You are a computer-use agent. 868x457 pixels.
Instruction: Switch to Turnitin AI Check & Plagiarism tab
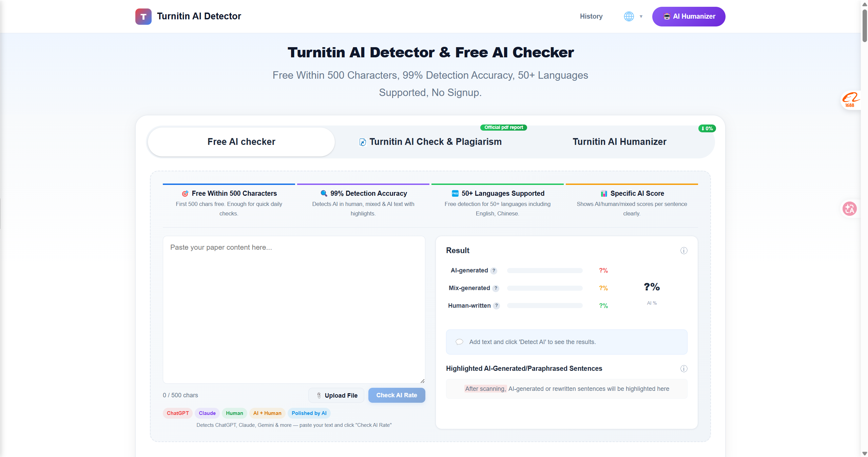[430, 142]
